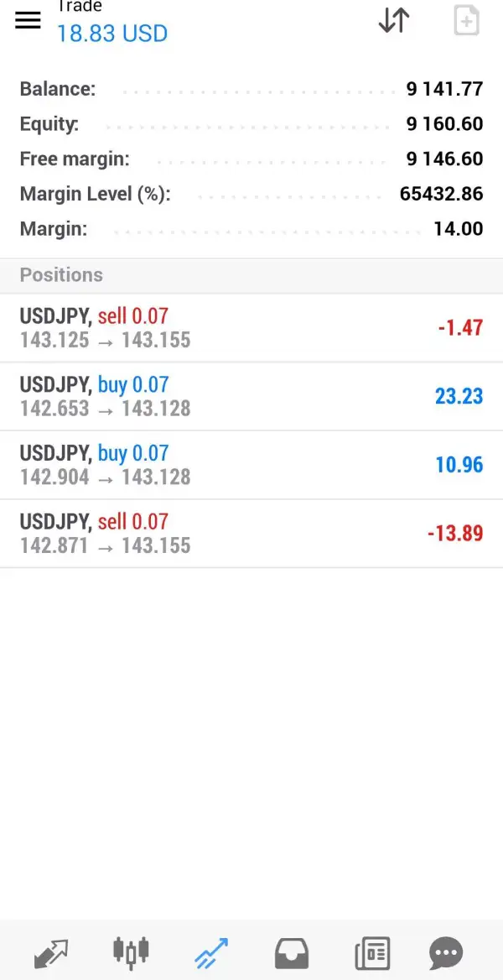Screen dimensions: 503x980
Task: Tap the Margin Level (%) row
Action: [x=251, y=194]
